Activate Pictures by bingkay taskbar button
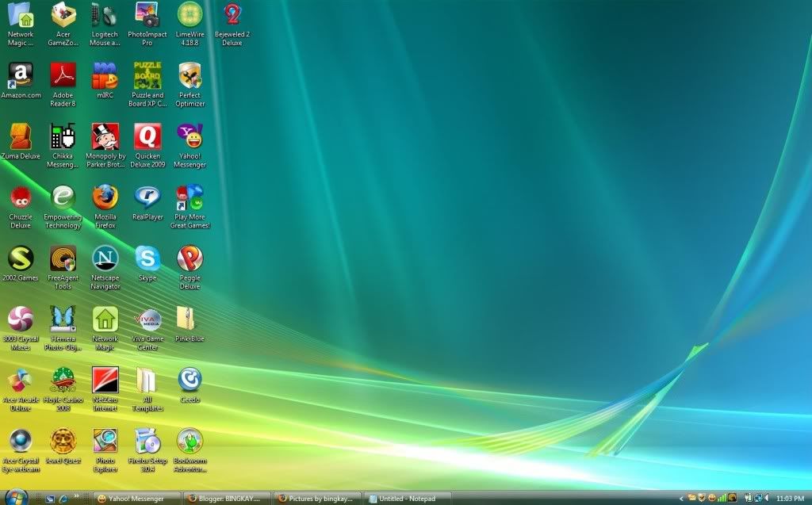 [317, 499]
